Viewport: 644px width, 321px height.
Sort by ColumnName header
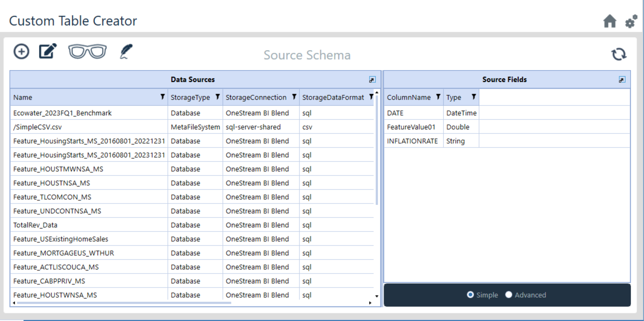coord(408,97)
